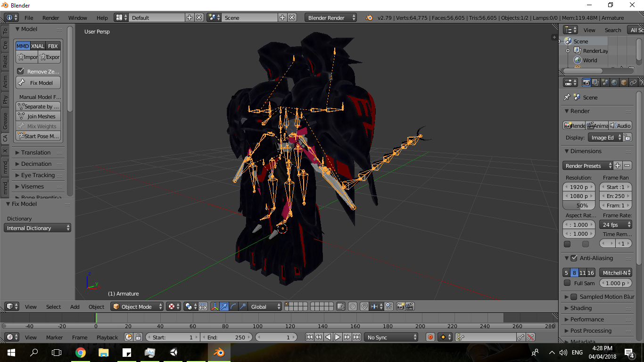Open the viewport shading sphere menu
644x362 pixels.
[x=173, y=306]
